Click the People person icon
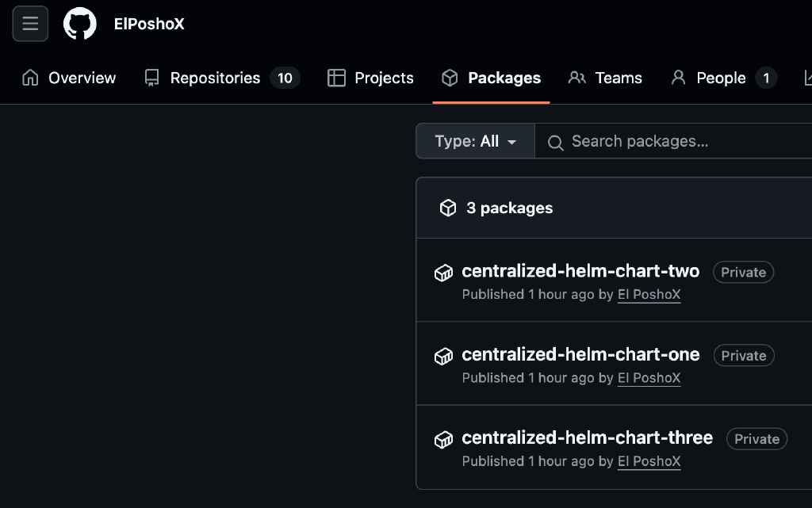This screenshot has width=812, height=508. click(x=678, y=78)
